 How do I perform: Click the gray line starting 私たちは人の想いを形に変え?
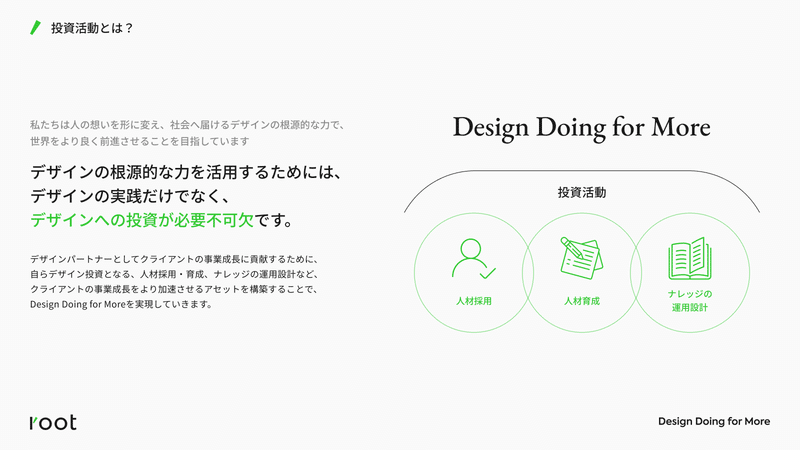pyautogui.click(x=188, y=125)
